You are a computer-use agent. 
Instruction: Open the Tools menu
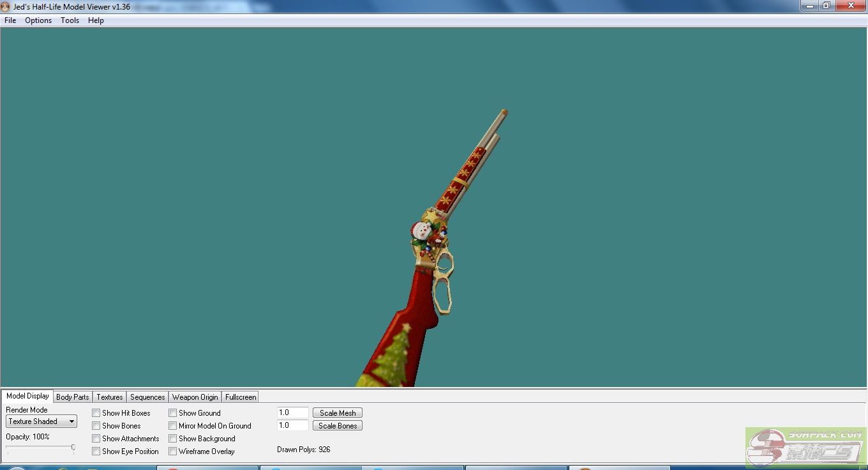[70, 20]
